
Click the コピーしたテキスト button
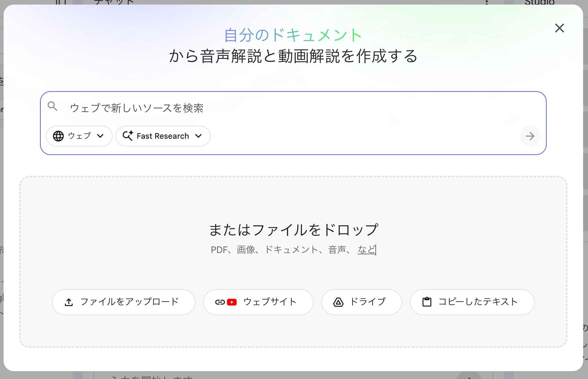[472, 302]
